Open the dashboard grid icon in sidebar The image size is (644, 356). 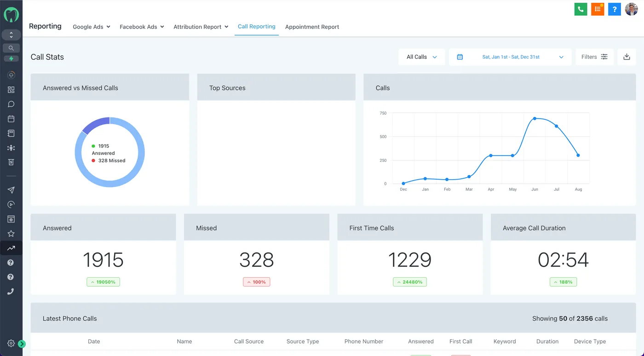click(x=11, y=90)
